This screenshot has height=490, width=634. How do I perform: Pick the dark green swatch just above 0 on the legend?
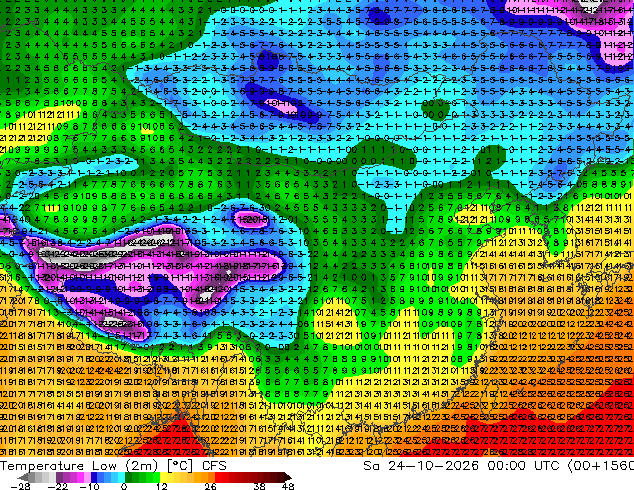pyautogui.click(x=128, y=477)
